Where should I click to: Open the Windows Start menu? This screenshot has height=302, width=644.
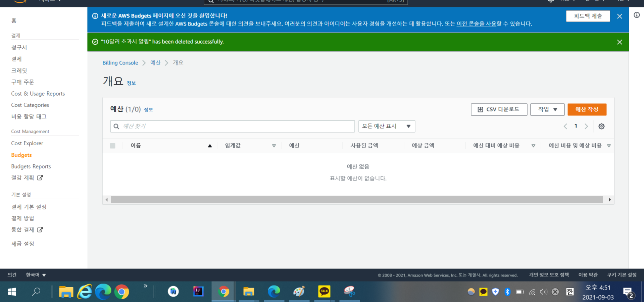click(x=12, y=292)
